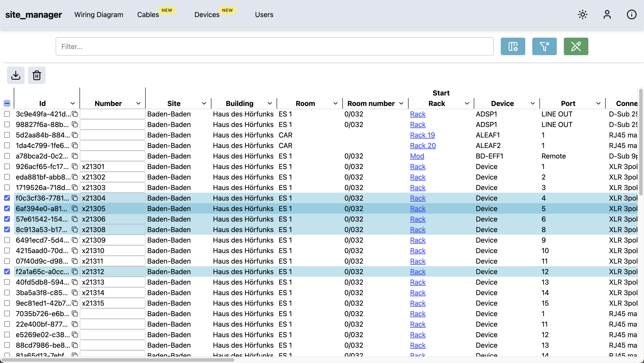Check the row with number x21309
The width and height of the screenshot is (644, 363).
point(7,240)
